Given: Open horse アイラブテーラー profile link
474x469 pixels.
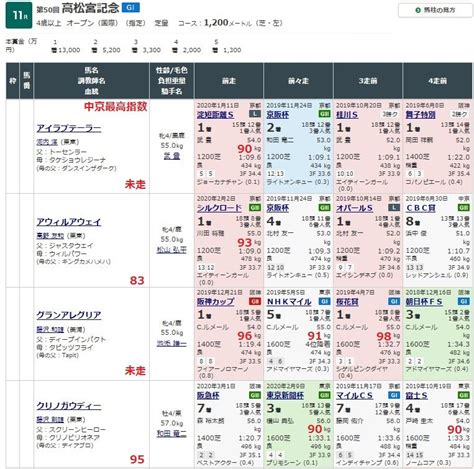Looking at the screenshot, I should (69, 128).
